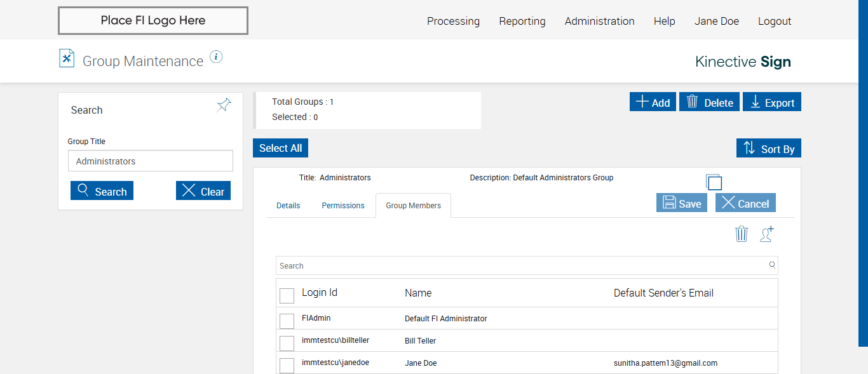This screenshot has height=374, width=868.
Task: Open the Details tab
Action: [288, 206]
